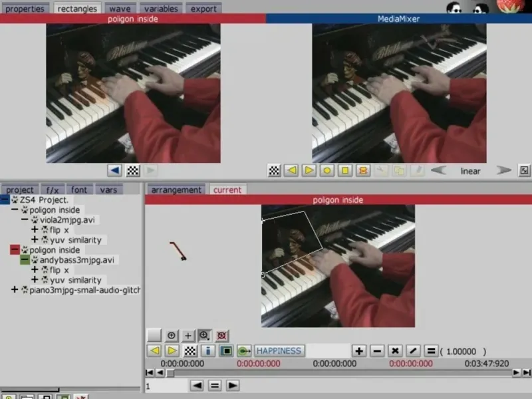
Task: Click the blue info icon
Action: pos(208,350)
